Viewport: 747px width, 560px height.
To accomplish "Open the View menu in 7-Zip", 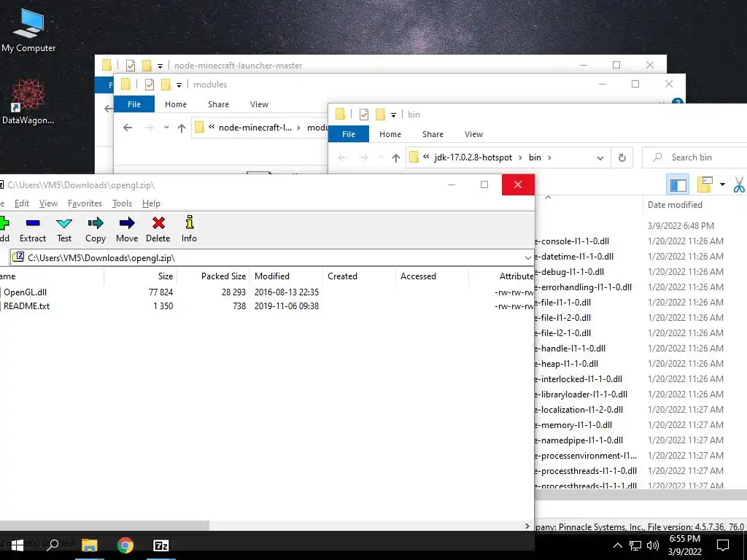I will coord(48,203).
